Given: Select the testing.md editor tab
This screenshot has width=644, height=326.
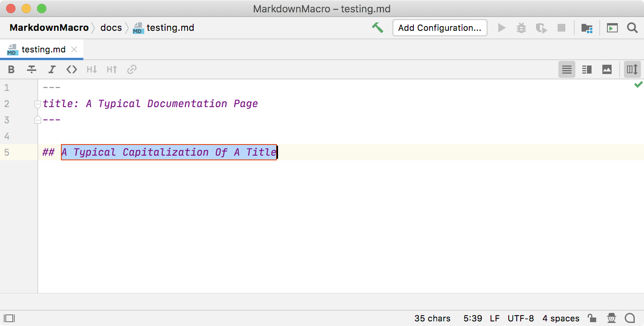Looking at the screenshot, I should 43,50.
